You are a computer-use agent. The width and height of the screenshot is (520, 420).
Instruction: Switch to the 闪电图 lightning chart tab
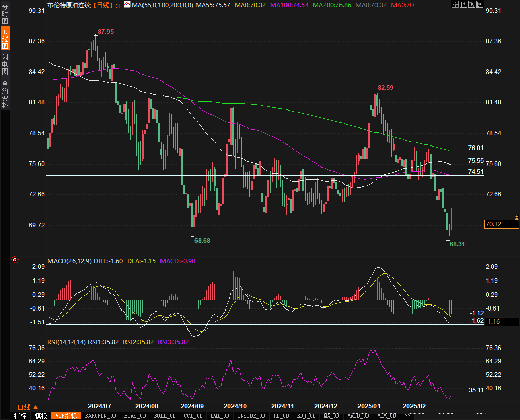click(5, 64)
